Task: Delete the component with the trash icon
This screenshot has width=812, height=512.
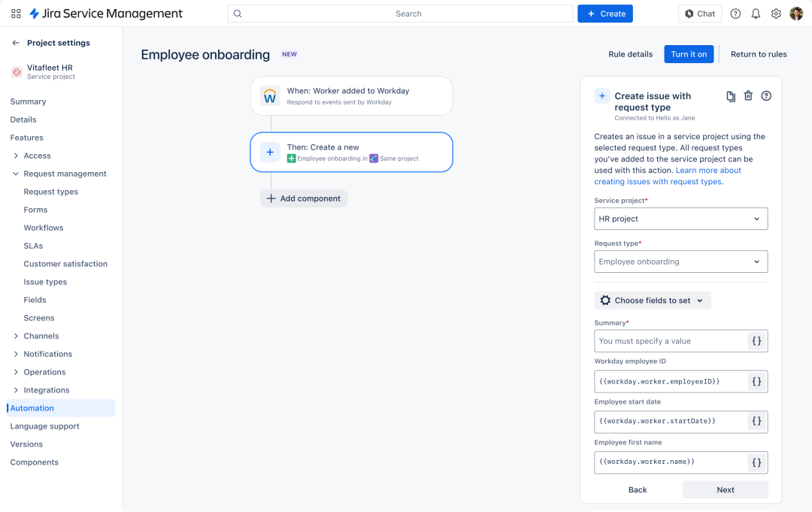Action: tap(748, 95)
